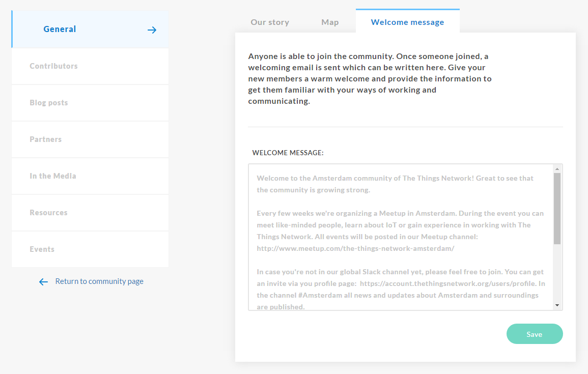Open the Partners section
588x374 pixels.
45,139
